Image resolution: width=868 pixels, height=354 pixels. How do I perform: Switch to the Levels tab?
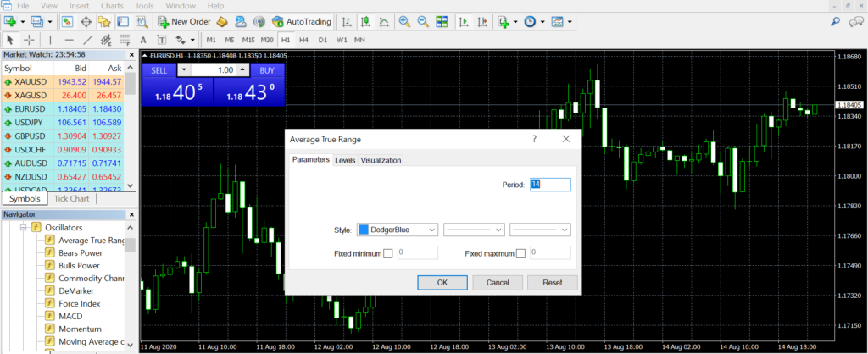[x=345, y=160]
